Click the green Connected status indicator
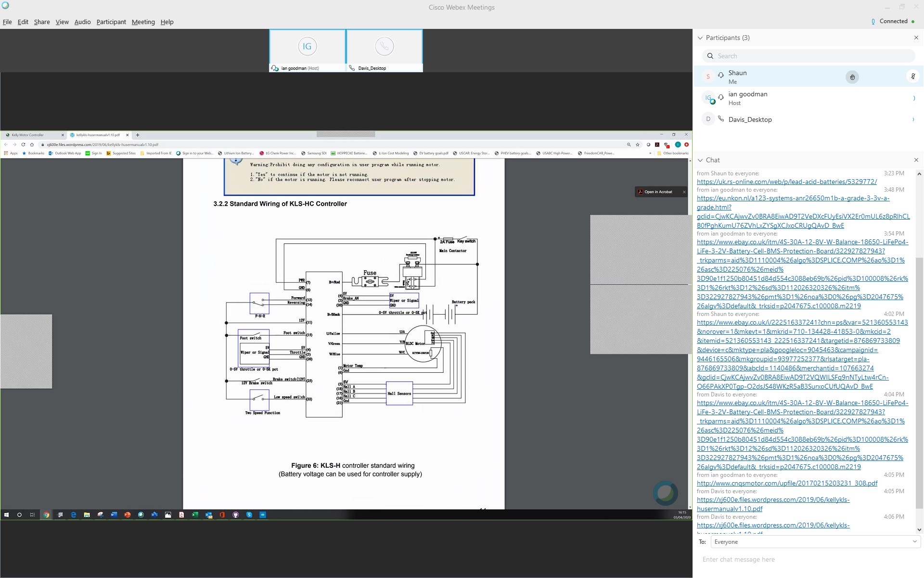The image size is (924, 578). (912, 21)
